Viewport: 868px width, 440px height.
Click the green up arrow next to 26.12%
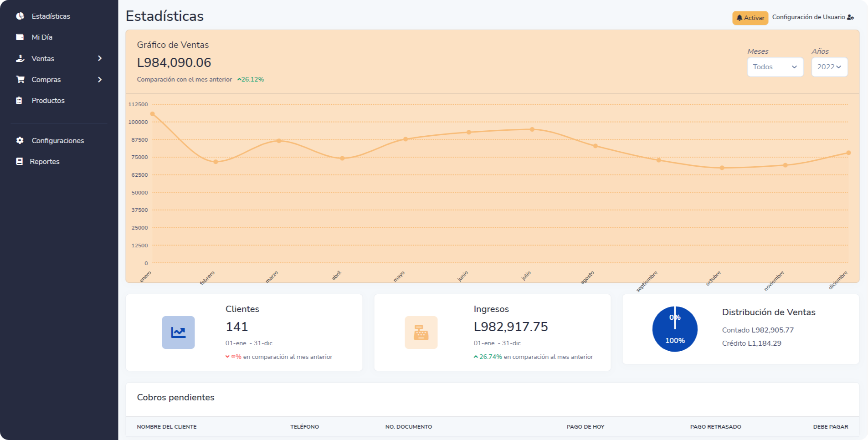239,79
